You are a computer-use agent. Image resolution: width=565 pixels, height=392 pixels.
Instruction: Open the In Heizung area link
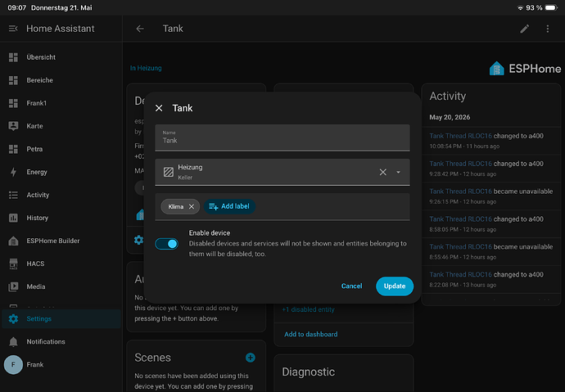pos(146,68)
